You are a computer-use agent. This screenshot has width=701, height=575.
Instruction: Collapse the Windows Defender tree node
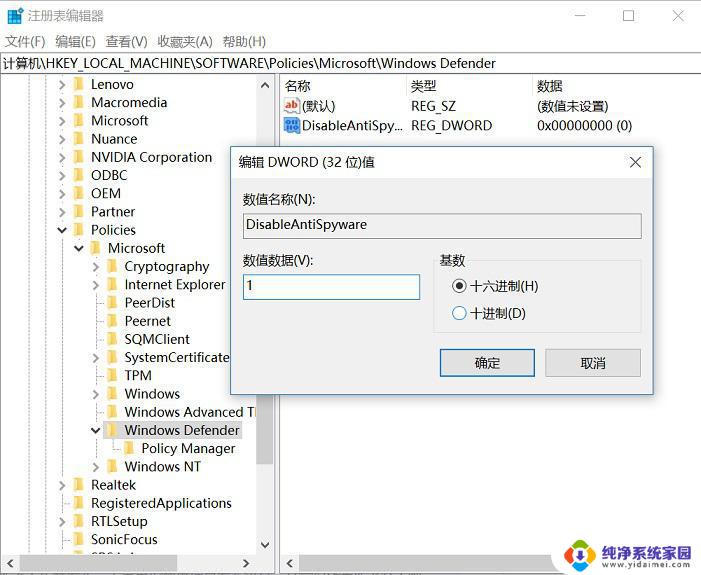(96, 431)
